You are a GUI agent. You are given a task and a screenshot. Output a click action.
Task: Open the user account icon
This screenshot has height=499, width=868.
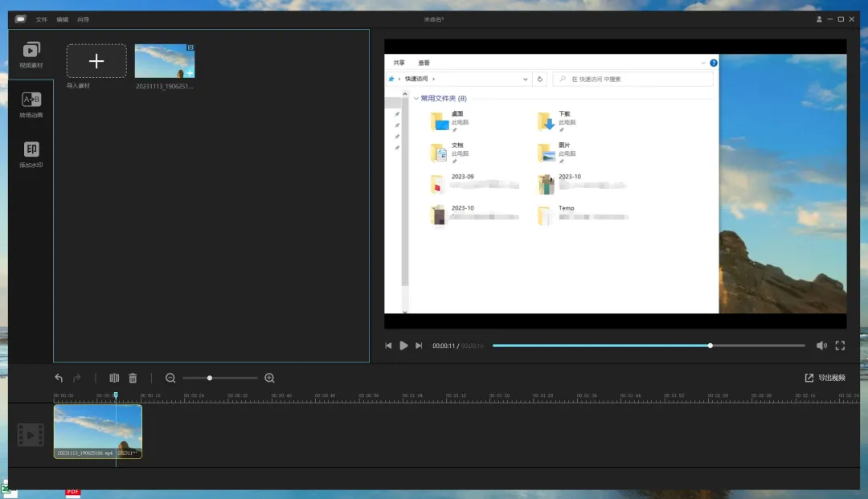pyautogui.click(x=819, y=19)
